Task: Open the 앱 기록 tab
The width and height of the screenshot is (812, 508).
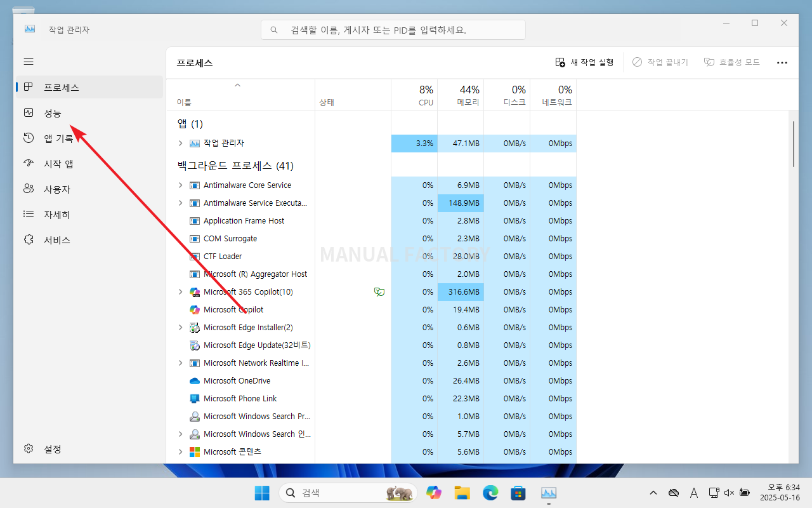Action: (x=89, y=138)
